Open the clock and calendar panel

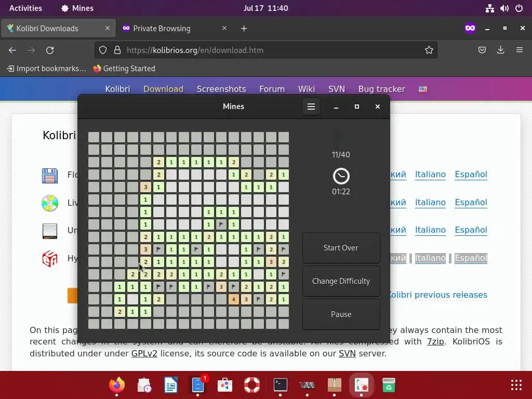(265, 8)
